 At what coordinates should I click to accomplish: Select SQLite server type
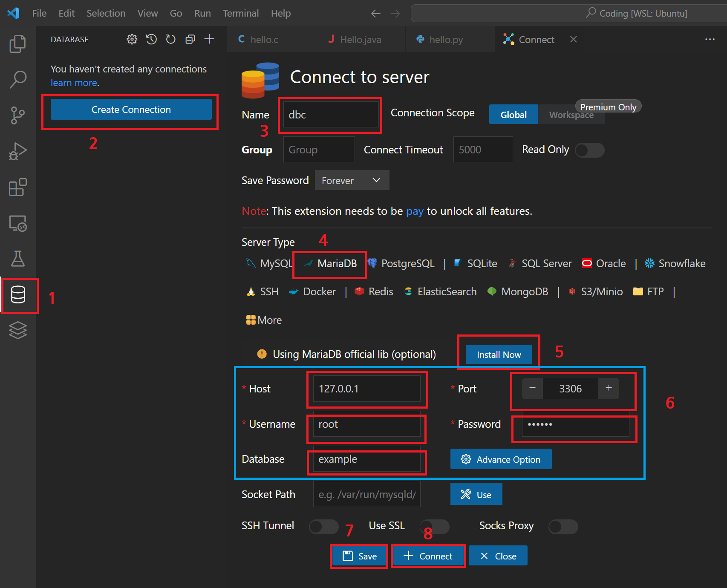pyautogui.click(x=475, y=263)
